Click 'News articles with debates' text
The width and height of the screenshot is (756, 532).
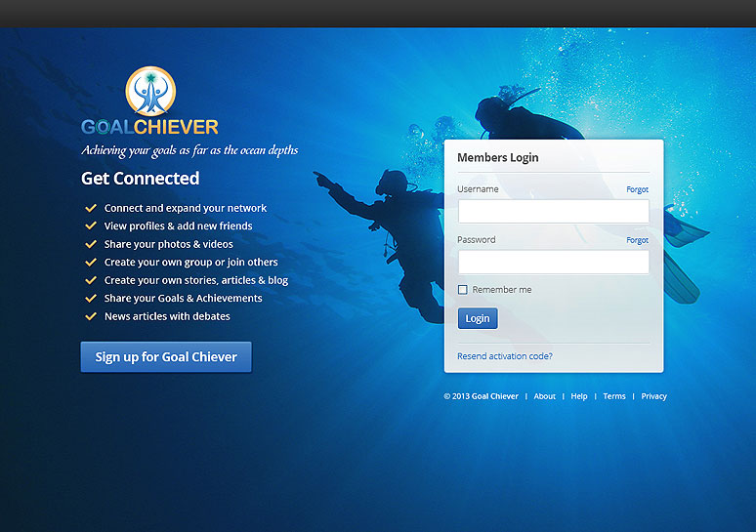167,316
